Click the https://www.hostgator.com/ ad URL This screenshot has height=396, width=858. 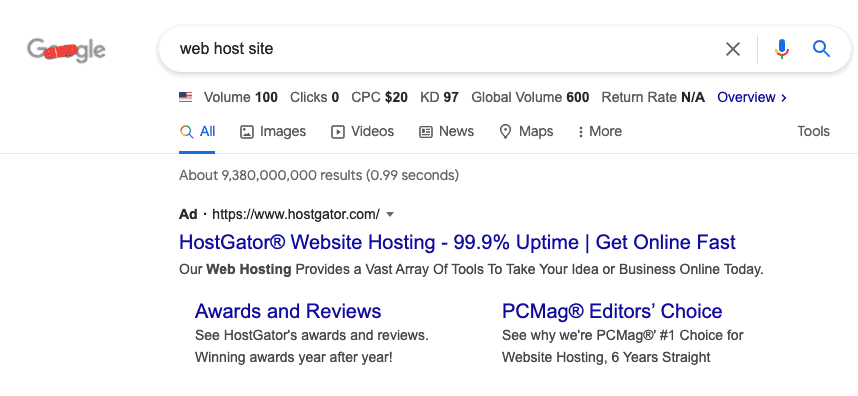(295, 214)
